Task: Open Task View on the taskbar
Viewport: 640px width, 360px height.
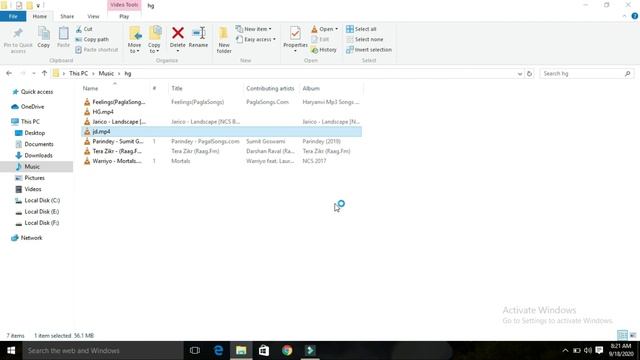Action: click(195, 351)
